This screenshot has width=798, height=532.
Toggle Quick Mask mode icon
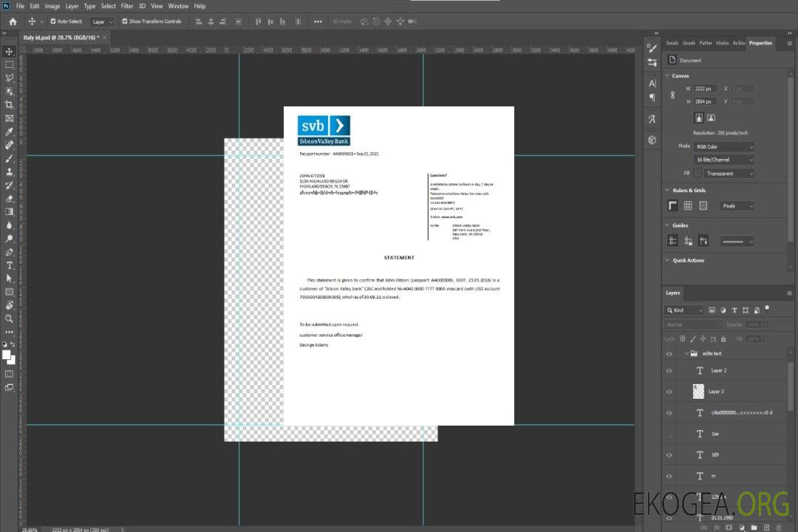(x=9, y=374)
